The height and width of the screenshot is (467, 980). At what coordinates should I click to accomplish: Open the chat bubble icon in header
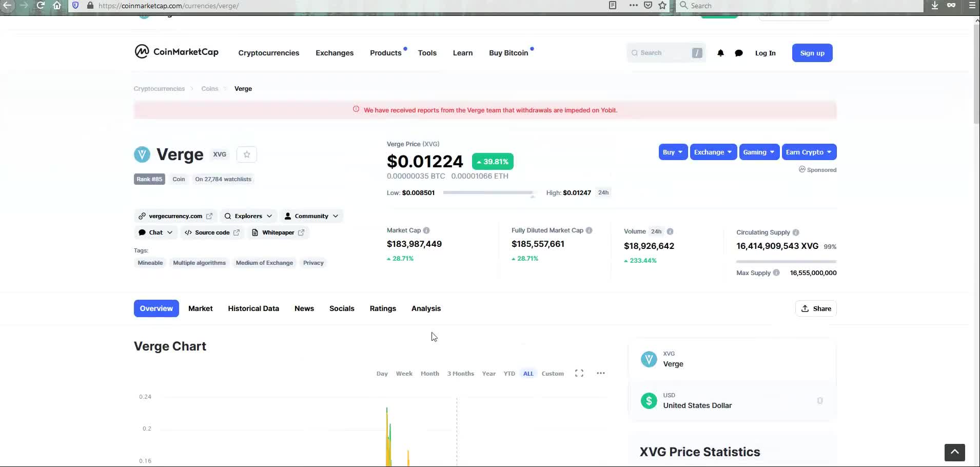coord(739,53)
